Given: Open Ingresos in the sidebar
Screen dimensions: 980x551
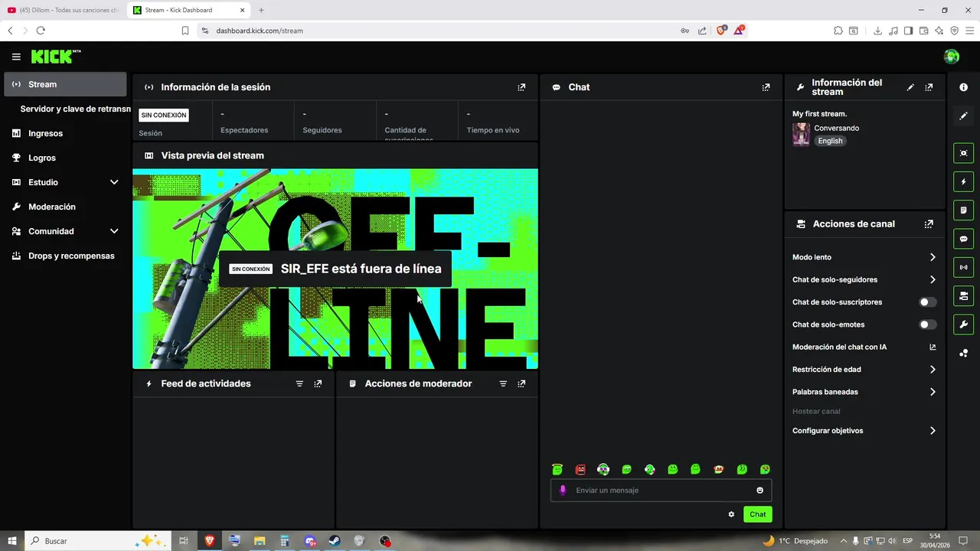Looking at the screenshot, I should [65, 133].
